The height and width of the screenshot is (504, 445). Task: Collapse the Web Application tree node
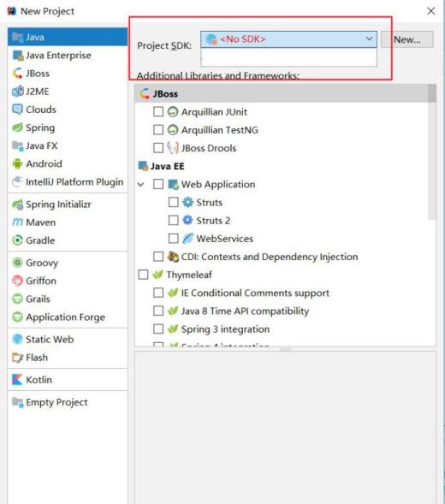141,185
